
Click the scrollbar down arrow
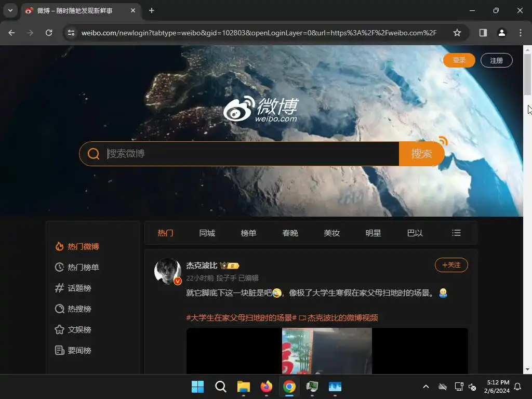point(527,369)
